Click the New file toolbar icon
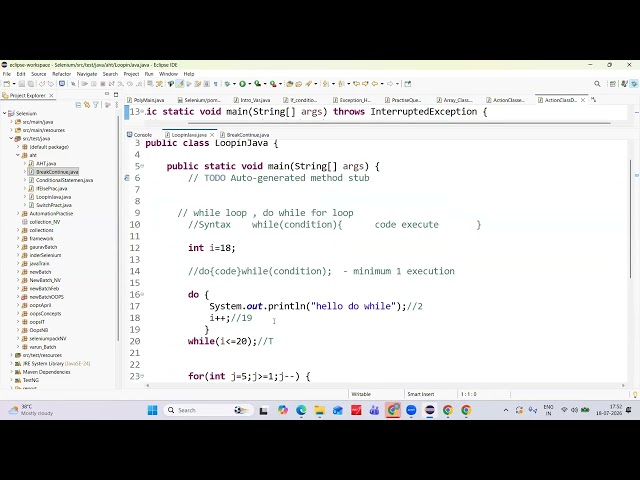640x480 pixels. click(x=6, y=84)
